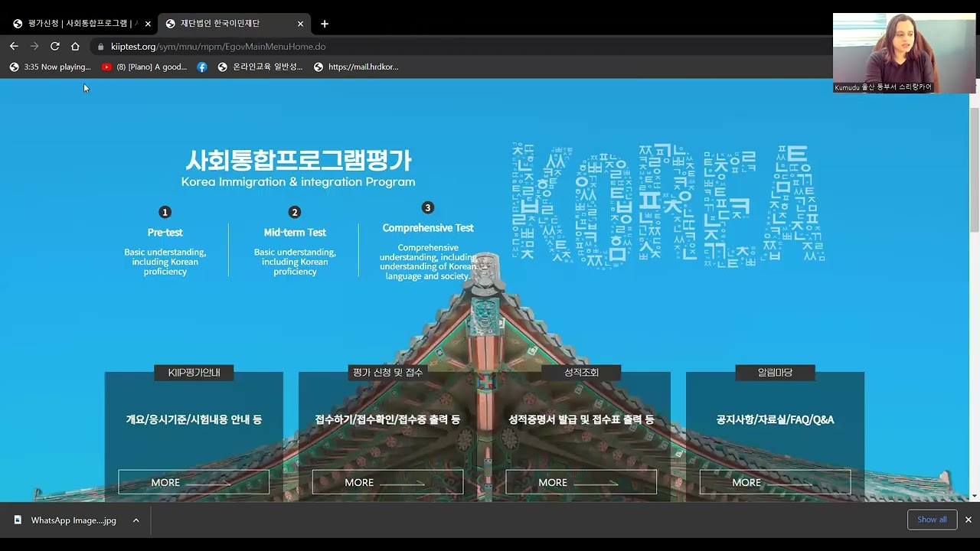The height and width of the screenshot is (551, 980).
Task: Open the 알림마당 menu header
Action: [775, 373]
